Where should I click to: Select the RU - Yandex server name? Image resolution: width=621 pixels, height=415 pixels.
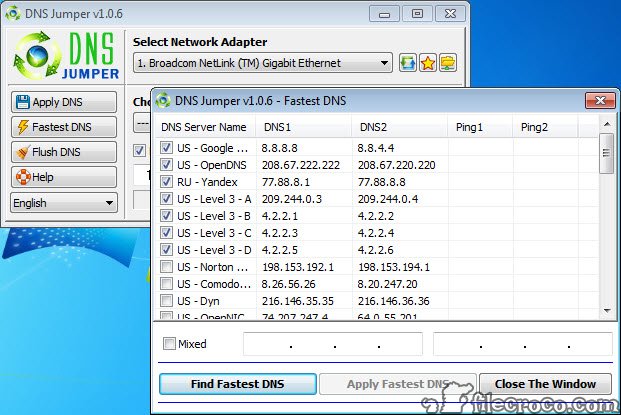point(207,182)
